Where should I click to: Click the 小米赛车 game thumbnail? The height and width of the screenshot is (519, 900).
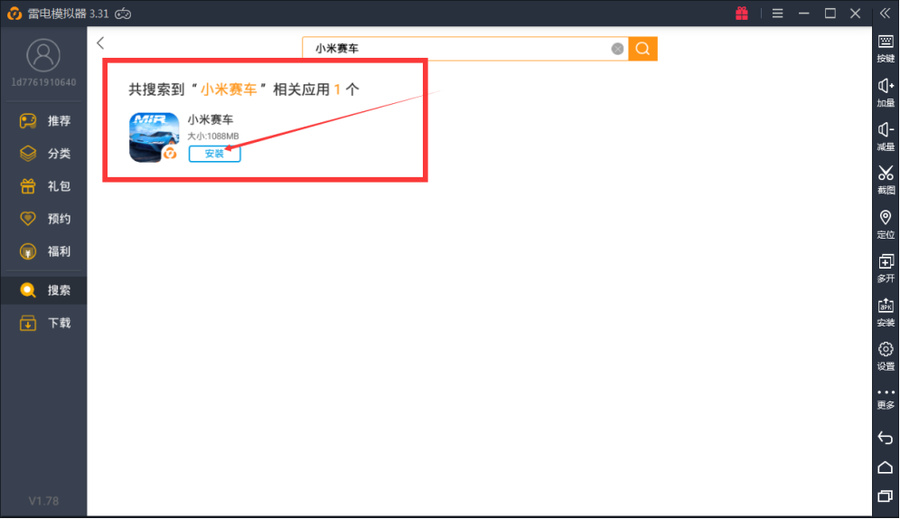tap(154, 137)
